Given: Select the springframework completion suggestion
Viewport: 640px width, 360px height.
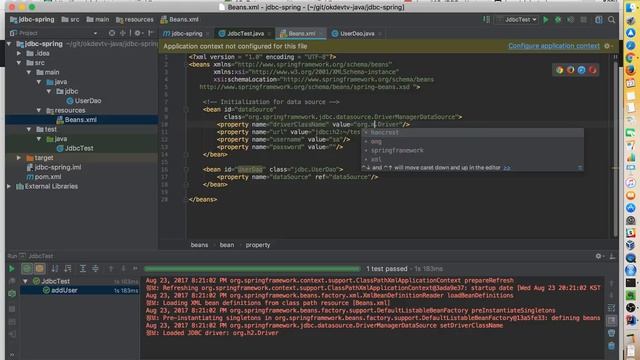Looking at the screenshot, I should (472, 150).
